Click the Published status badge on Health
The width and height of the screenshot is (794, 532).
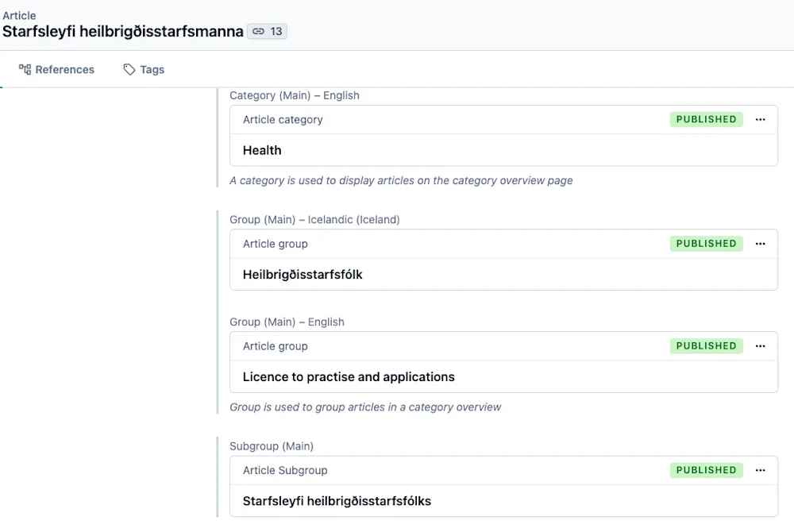click(706, 120)
